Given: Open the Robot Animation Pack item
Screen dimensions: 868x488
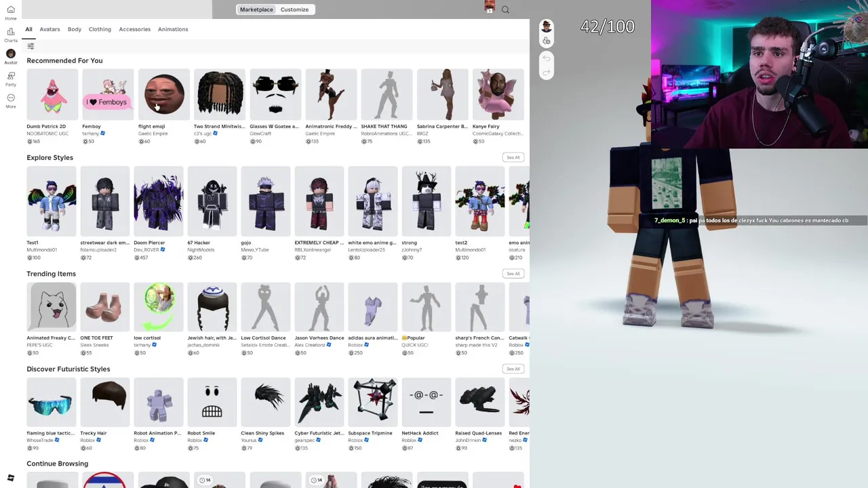Looking at the screenshot, I should point(159,403).
